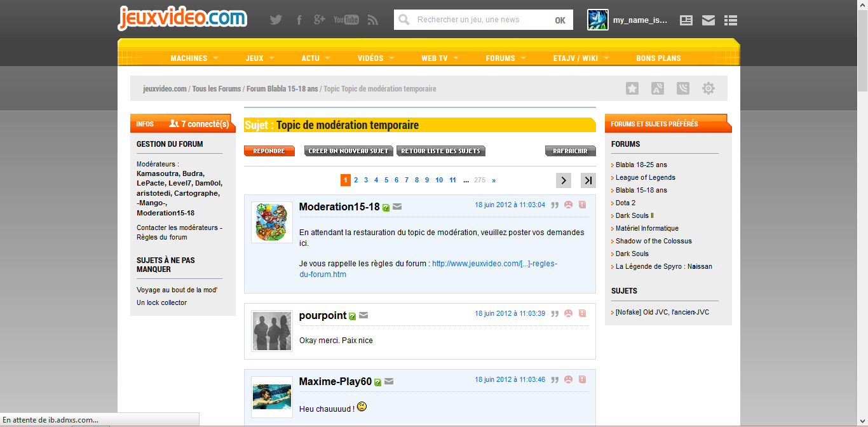This screenshot has width=868, height=427.
Task: Open 'Tous les Forums' breadcrumb link
Action: (217, 89)
